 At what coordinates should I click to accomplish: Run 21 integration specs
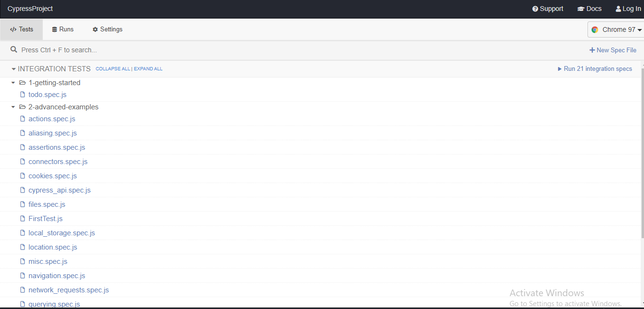[x=595, y=69]
